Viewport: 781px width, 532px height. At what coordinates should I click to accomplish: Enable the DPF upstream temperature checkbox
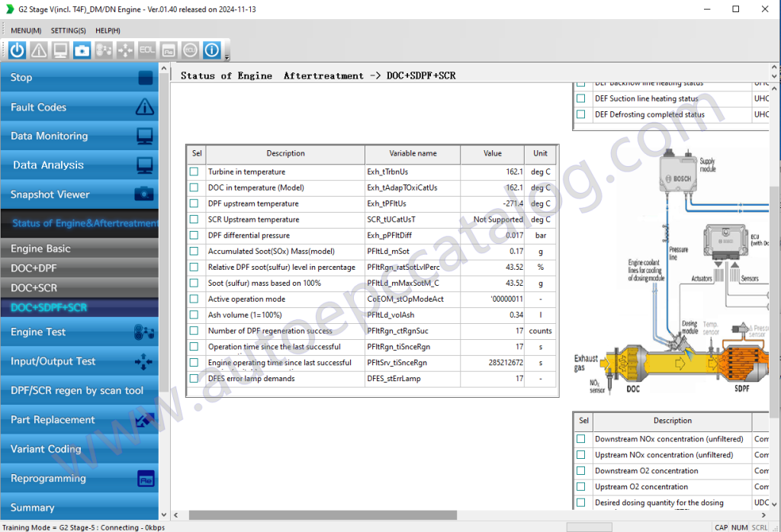pyautogui.click(x=195, y=204)
